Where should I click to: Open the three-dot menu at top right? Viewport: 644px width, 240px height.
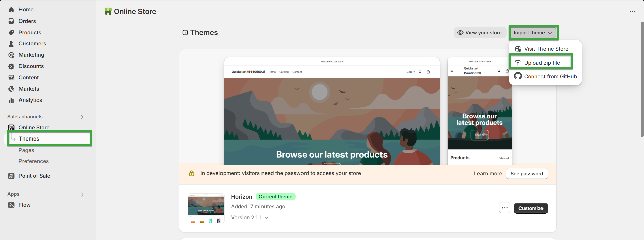[632, 12]
